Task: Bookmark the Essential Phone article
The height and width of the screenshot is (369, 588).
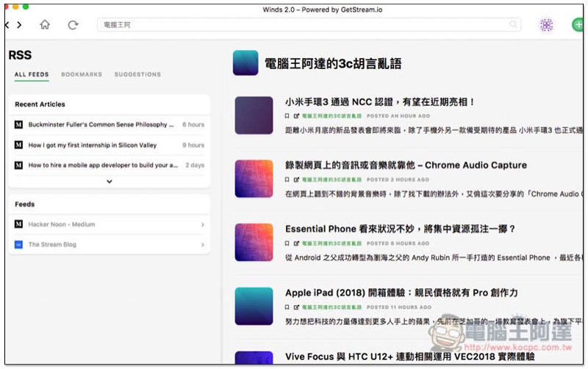Action: pos(287,244)
